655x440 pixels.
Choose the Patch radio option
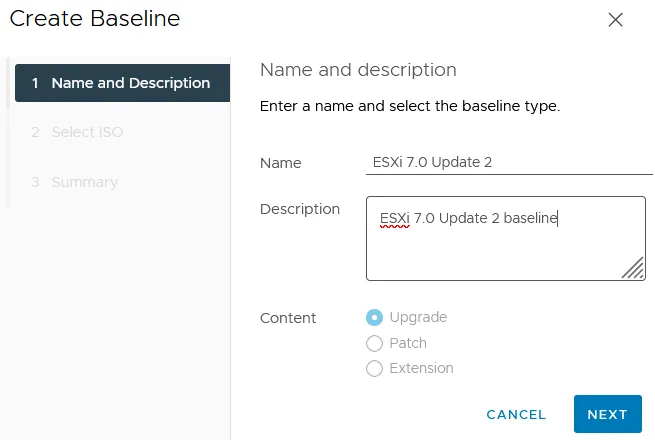(375, 343)
